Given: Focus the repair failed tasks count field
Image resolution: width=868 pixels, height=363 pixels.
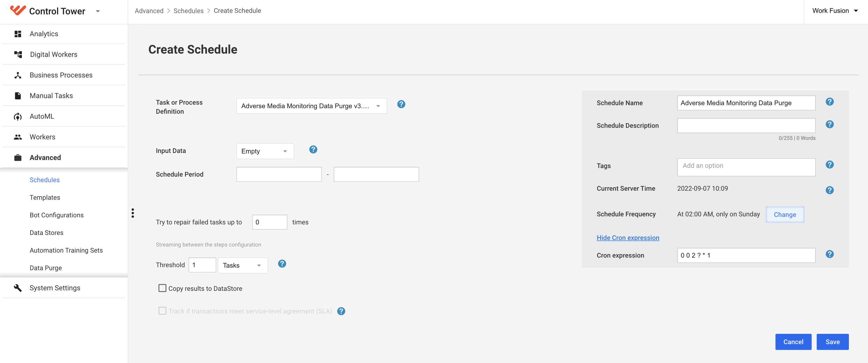Looking at the screenshot, I should coord(270,222).
